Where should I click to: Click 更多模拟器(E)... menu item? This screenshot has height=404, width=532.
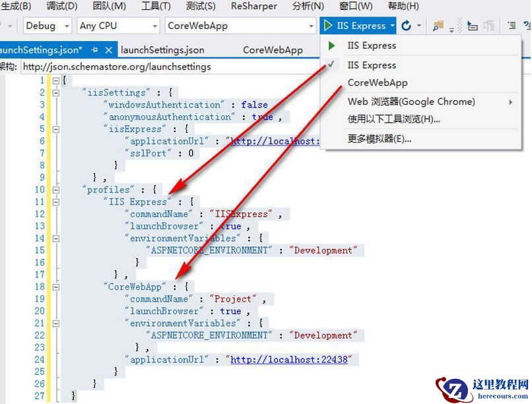pyautogui.click(x=420, y=139)
